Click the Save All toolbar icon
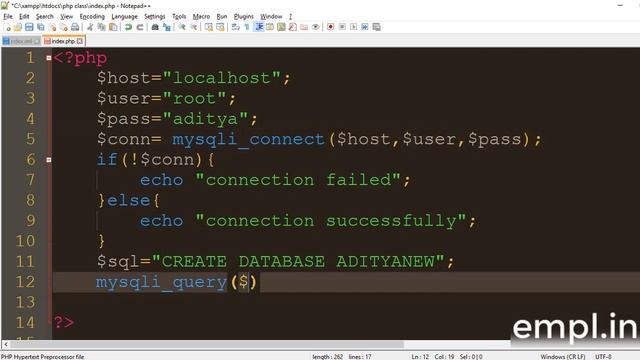This screenshot has height=360, width=640. [x=41, y=27]
